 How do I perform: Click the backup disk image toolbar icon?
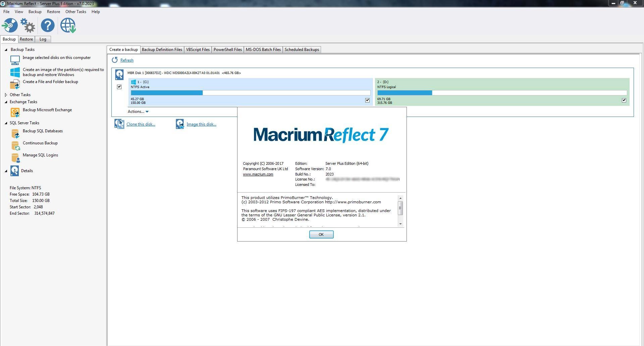click(x=10, y=25)
